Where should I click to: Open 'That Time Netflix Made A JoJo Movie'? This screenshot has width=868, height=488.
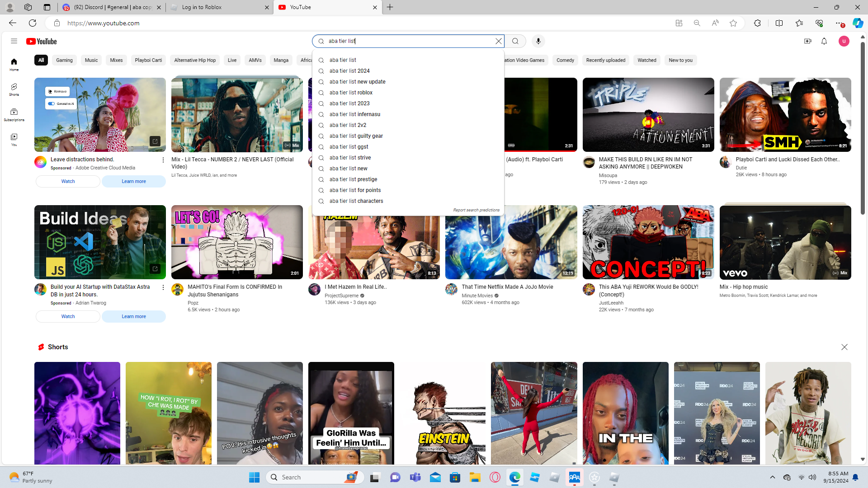pyautogui.click(x=507, y=287)
